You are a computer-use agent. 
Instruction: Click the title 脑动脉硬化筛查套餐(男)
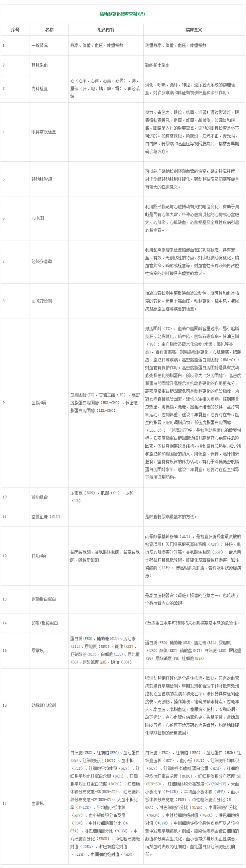pyautogui.click(x=123, y=14)
